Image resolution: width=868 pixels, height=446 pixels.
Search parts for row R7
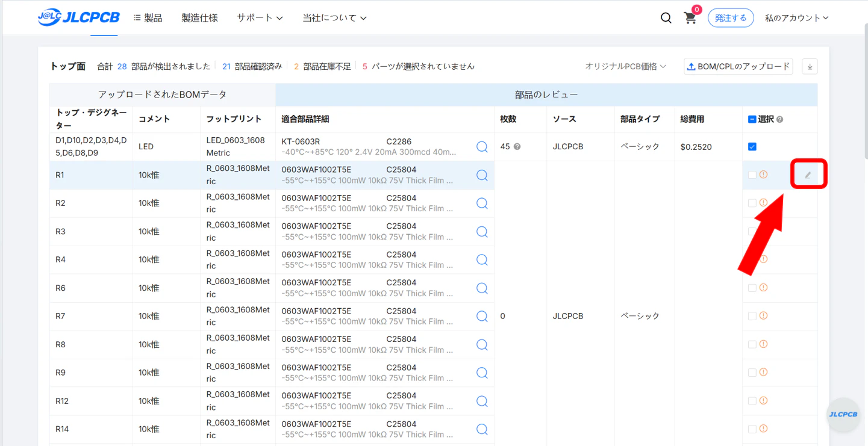click(482, 316)
